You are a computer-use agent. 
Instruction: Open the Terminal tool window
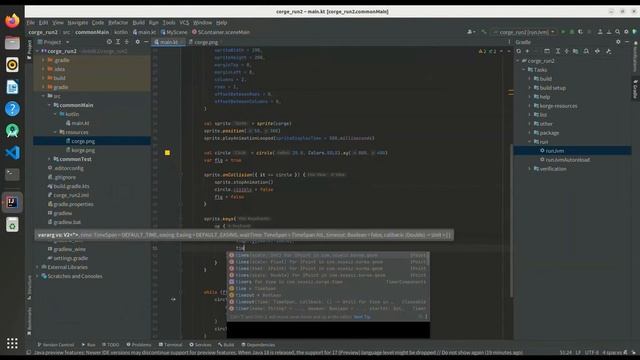(x=170, y=344)
